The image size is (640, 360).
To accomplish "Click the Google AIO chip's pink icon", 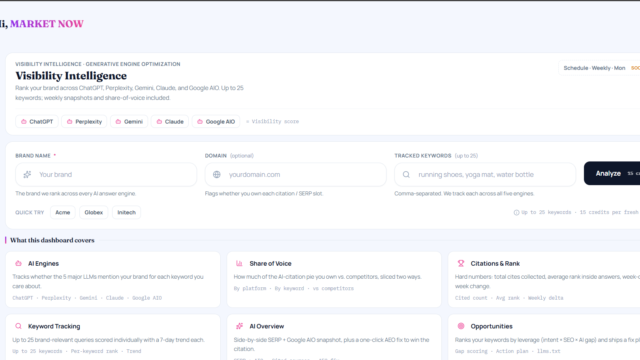I will click(200, 122).
